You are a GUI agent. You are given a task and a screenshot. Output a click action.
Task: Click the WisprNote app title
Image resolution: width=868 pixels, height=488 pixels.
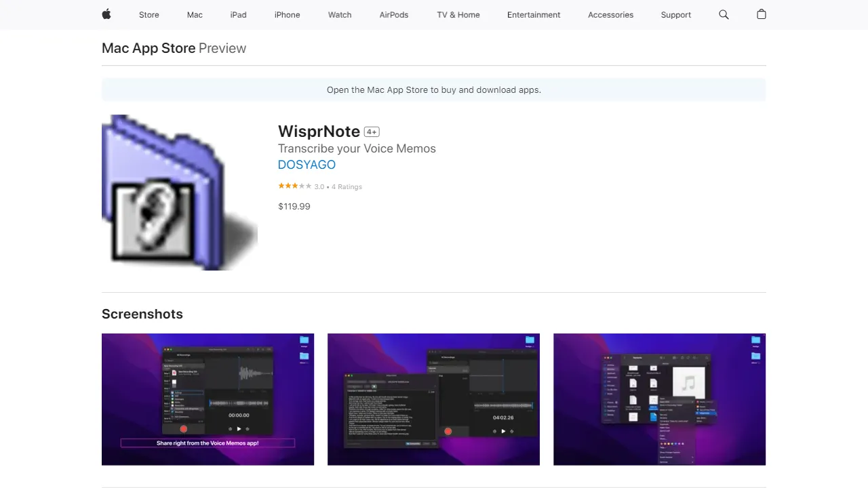click(319, 131)
